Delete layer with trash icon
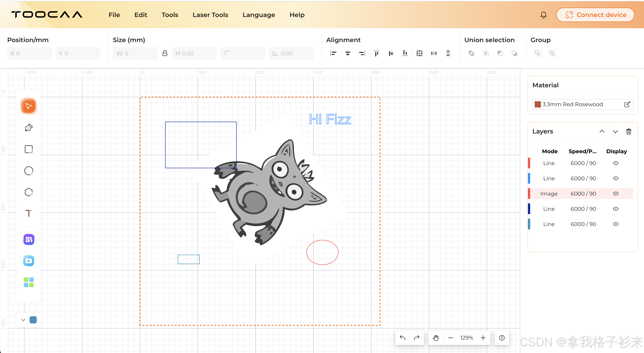This screenshot has height=353, width=644. pyautogui.click(x=629, y=131)
